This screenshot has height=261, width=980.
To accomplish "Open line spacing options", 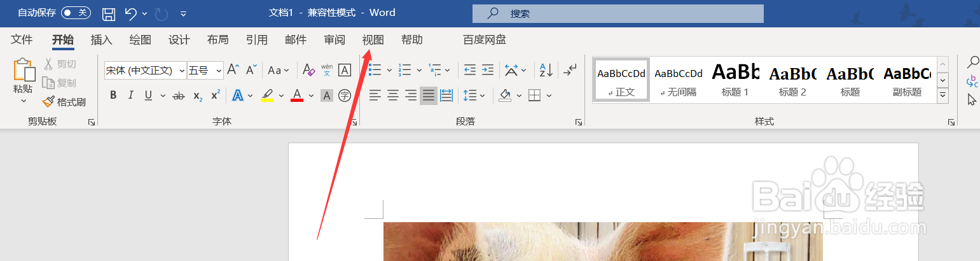I will [470, 95].
